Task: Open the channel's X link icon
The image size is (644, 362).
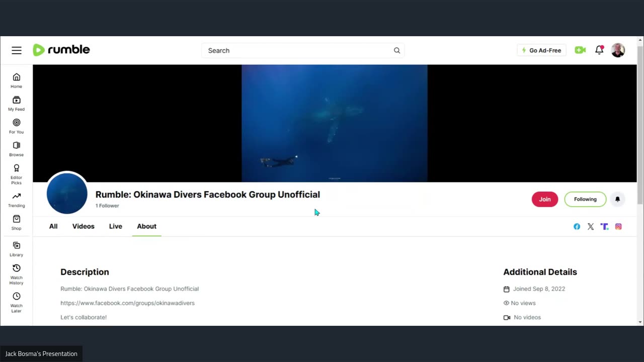Action: click(591, 227)
